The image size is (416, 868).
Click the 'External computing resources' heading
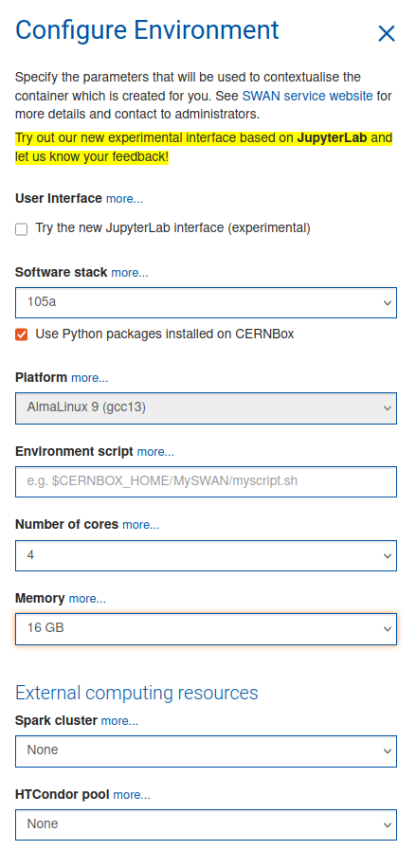(136, 693)
